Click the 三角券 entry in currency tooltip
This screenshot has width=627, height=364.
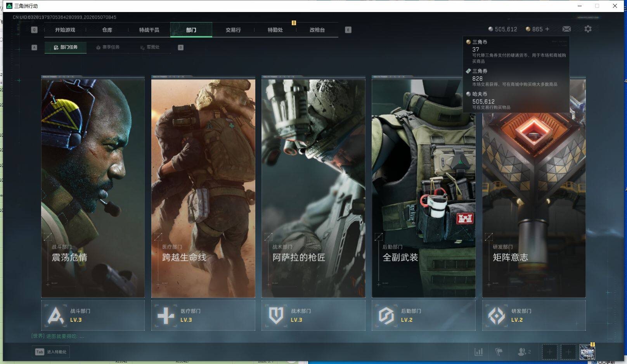pos(516,78)
